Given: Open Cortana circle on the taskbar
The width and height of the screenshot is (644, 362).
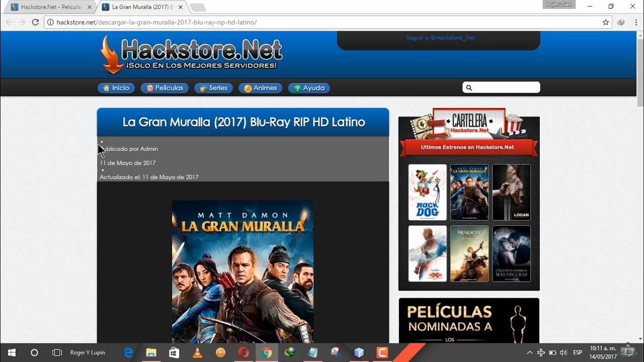Looking at the screenshot, I should tap(34, 352).
